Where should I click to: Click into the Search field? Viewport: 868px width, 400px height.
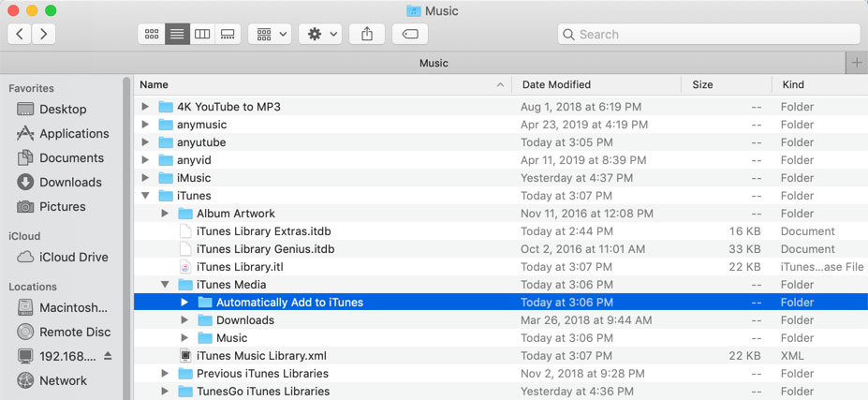point(709,35)
